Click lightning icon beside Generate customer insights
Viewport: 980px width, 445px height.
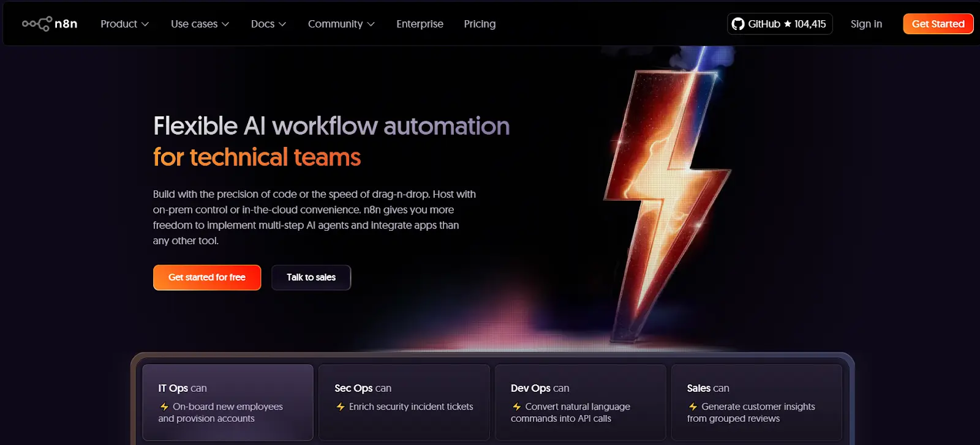(x=693, y=406)
